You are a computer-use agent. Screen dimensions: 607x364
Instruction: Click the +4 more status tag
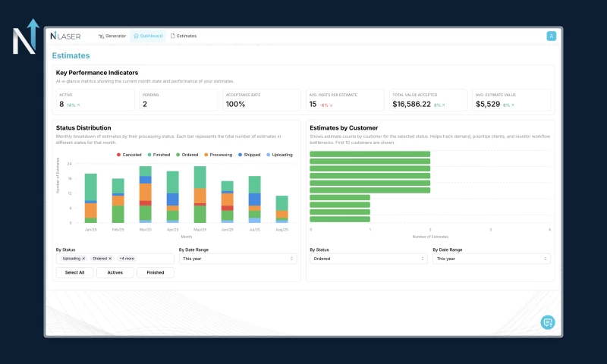[127, 259]
